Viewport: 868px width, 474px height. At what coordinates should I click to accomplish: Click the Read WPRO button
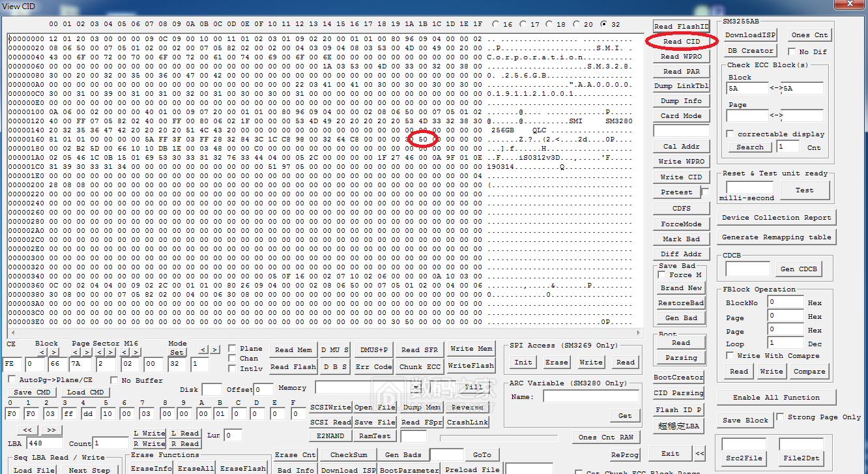682,56
